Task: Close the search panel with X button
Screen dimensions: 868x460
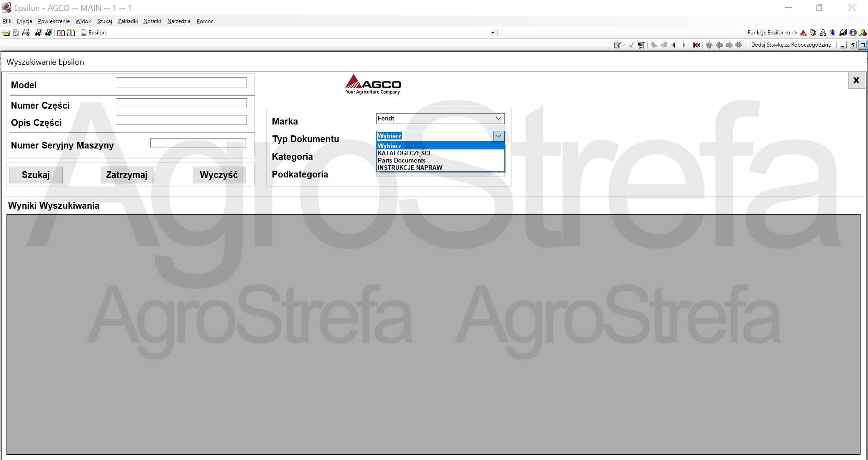Action: (856, 81)
